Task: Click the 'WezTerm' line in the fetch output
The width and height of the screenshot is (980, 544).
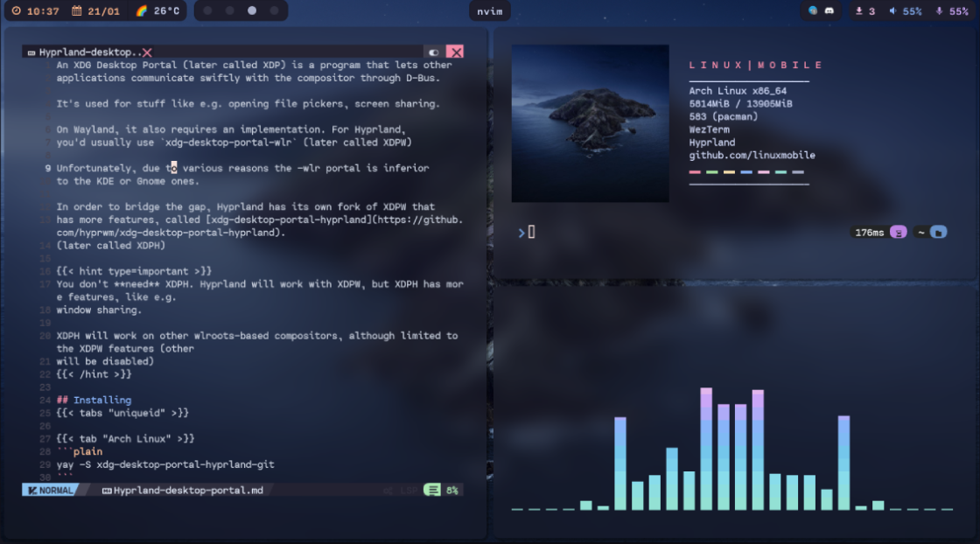Action: tap(709, 129)
